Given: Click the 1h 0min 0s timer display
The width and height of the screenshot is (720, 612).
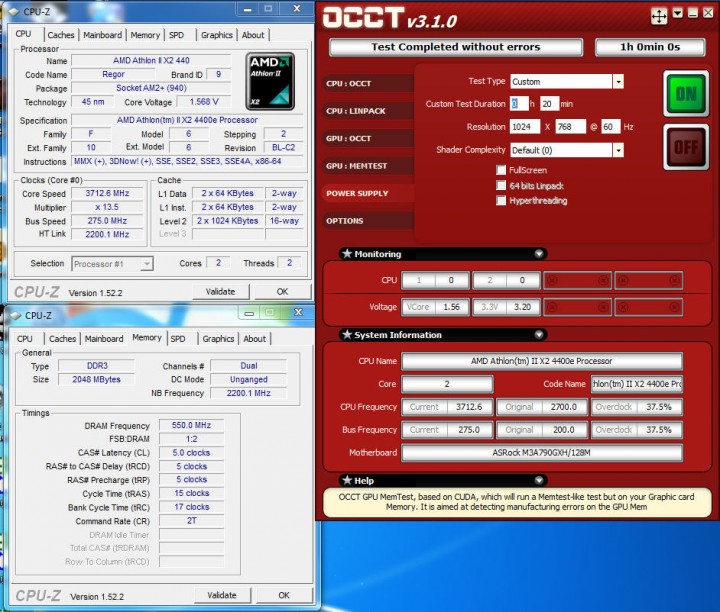Looking at the screenshot, I should tap(650, 47).
